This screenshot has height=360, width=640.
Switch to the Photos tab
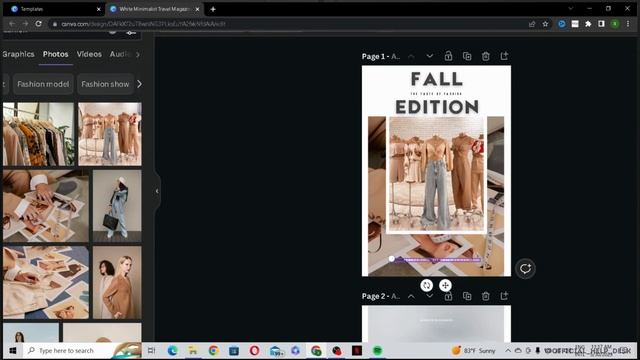tap(56, 54)
